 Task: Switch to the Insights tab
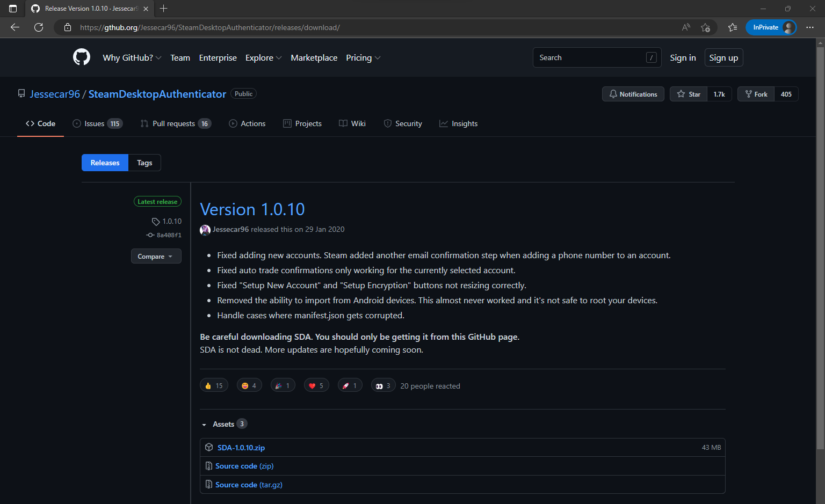[x=458, y=123]
